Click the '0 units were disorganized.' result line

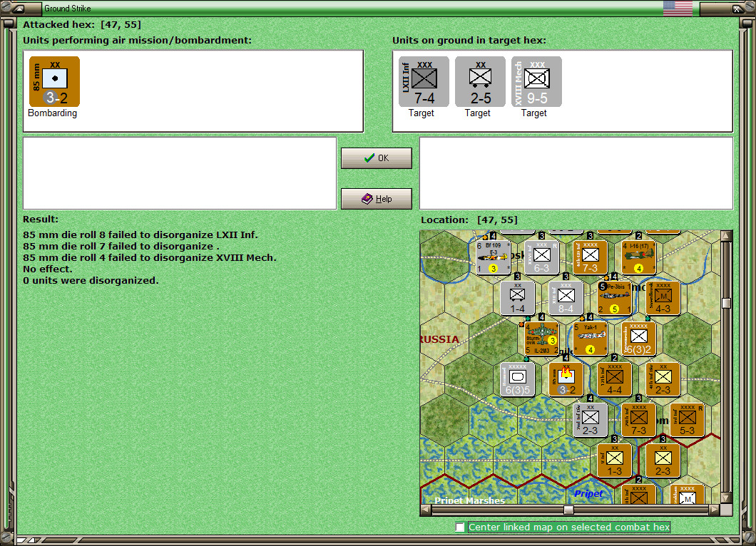tap(91, 280)
